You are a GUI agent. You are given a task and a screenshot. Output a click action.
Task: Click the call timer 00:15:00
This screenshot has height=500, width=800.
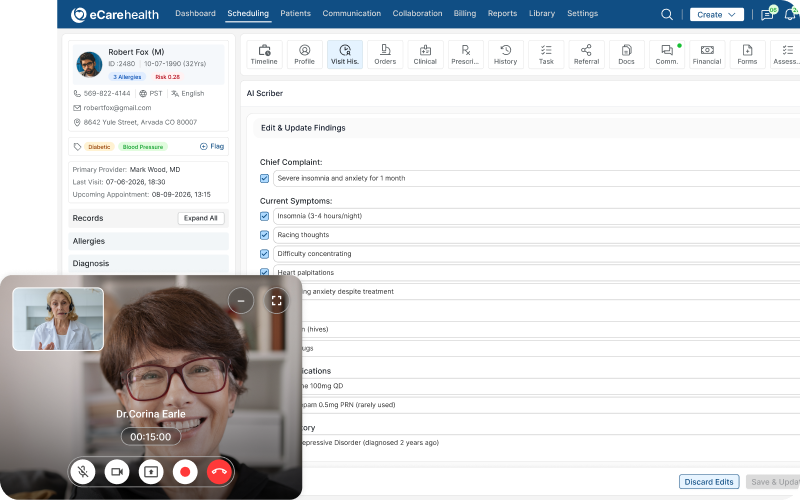click(151, 437)
